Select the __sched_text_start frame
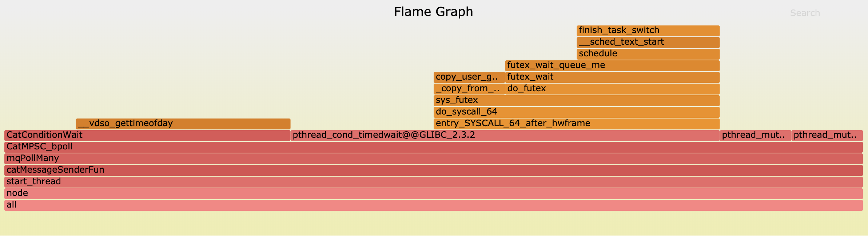This screenshot has width=868, height=237. point(648,42)
